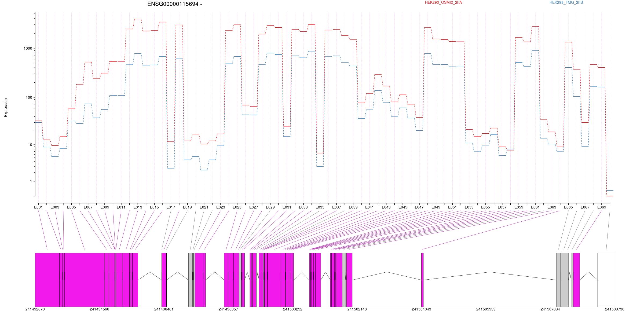
Task: Click the E017 exon axis label
Action: [x=171, y=207]
